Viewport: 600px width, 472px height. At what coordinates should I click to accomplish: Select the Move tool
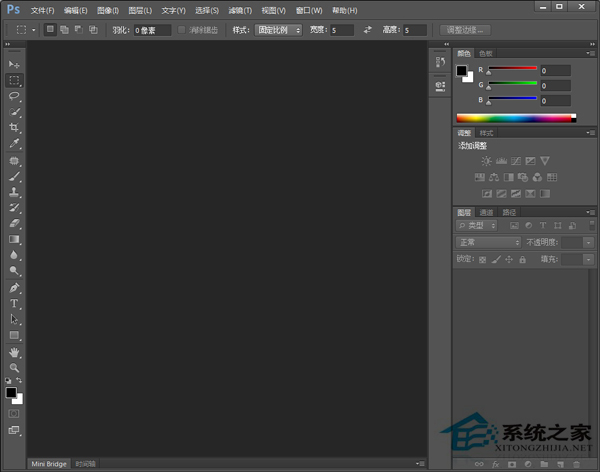tap(14, 64)
